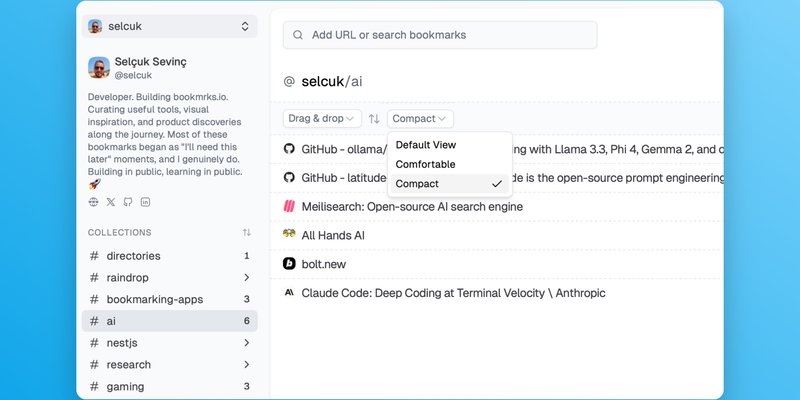
Task: Open the bookmarking-apps collection
Action: tap(169, 299)
